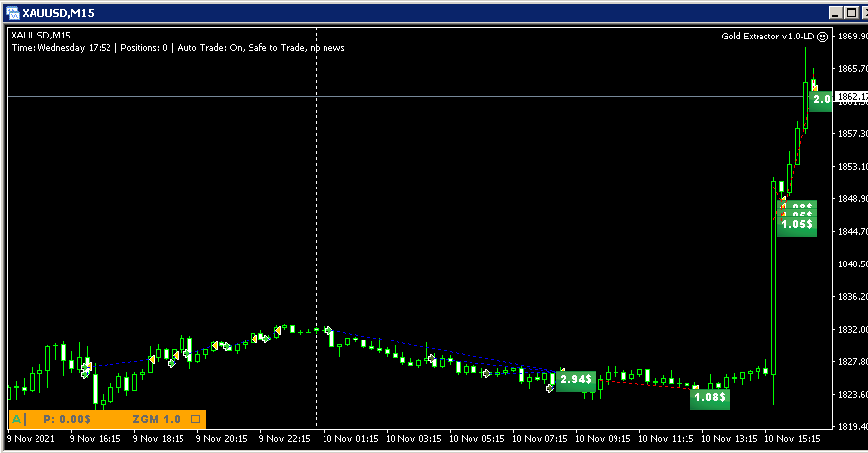Viewport: 868px width, 453px height.
Task: Maximize the XAUUSD,M15 chart window
Action: coord(851,12)
